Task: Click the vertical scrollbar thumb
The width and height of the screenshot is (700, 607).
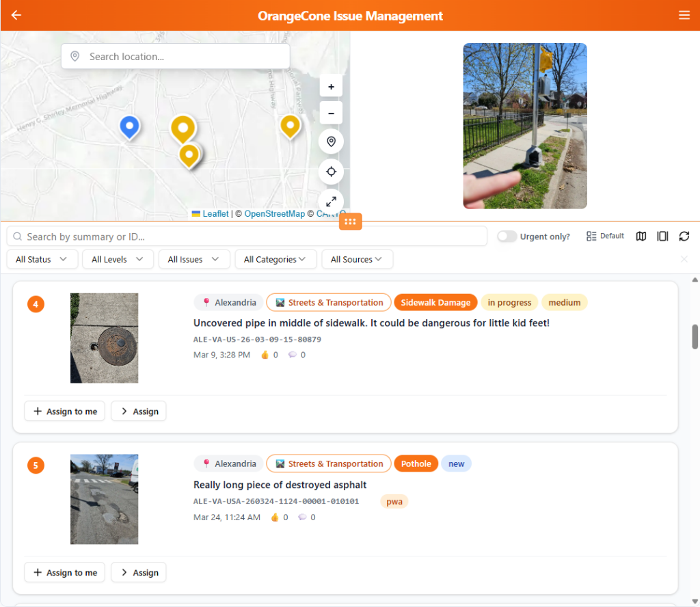Action: pos(695,336)
